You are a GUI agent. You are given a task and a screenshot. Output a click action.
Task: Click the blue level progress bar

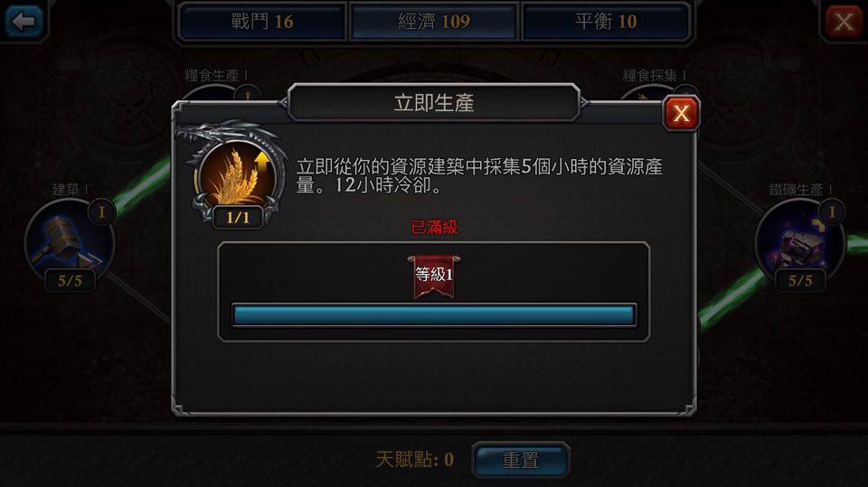[434, 315]
